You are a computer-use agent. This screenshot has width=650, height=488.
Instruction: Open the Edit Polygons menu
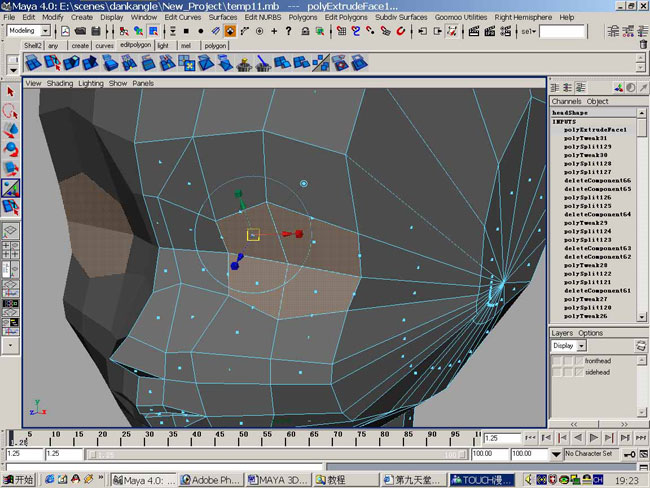click(x=346, y=17)
